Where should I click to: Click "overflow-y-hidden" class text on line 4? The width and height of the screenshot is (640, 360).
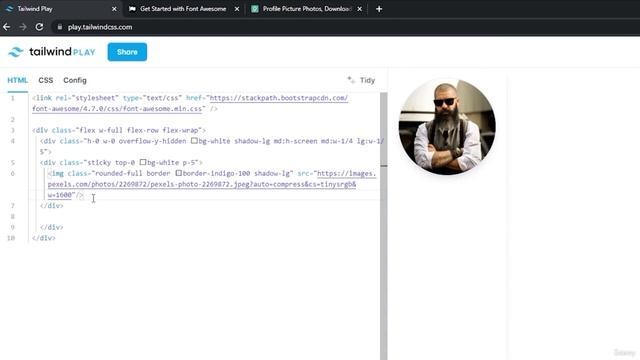152,141
